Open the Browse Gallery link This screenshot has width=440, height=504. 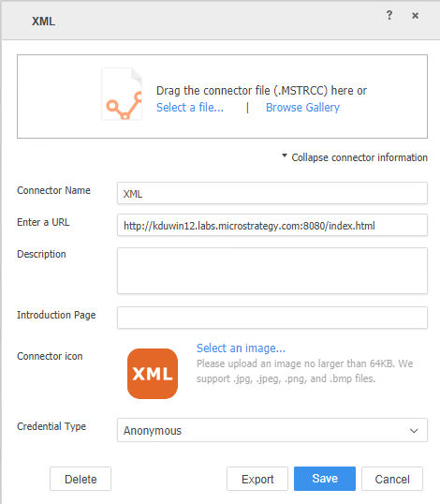click(302, 108)
